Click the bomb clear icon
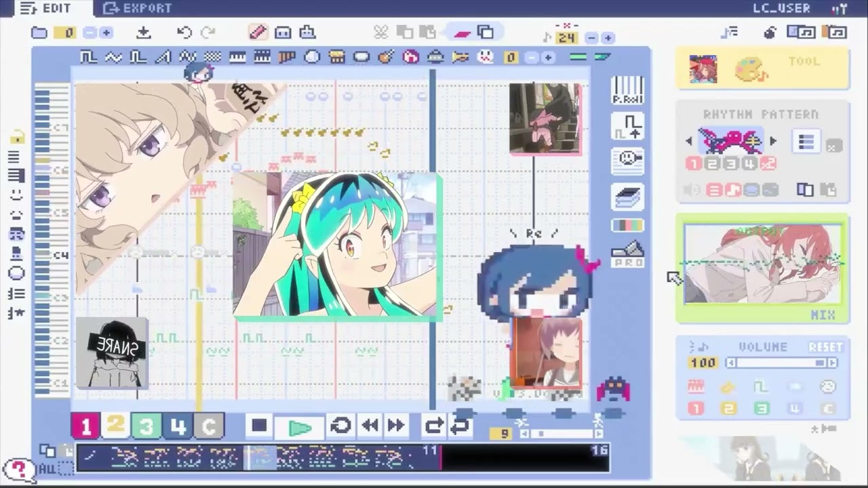The width and height of the screenshot is (868, 488). coord(770,33)
